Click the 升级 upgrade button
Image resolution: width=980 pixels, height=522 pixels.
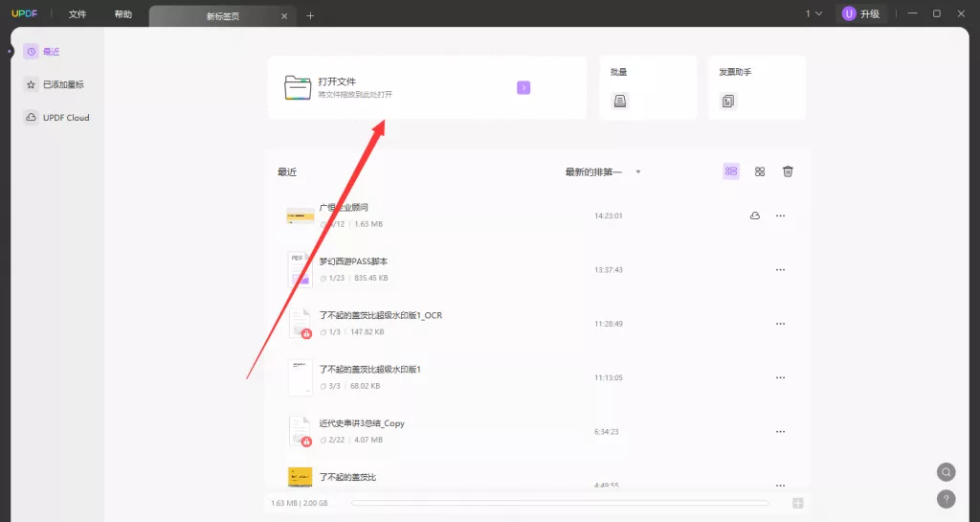click(860, 14)
